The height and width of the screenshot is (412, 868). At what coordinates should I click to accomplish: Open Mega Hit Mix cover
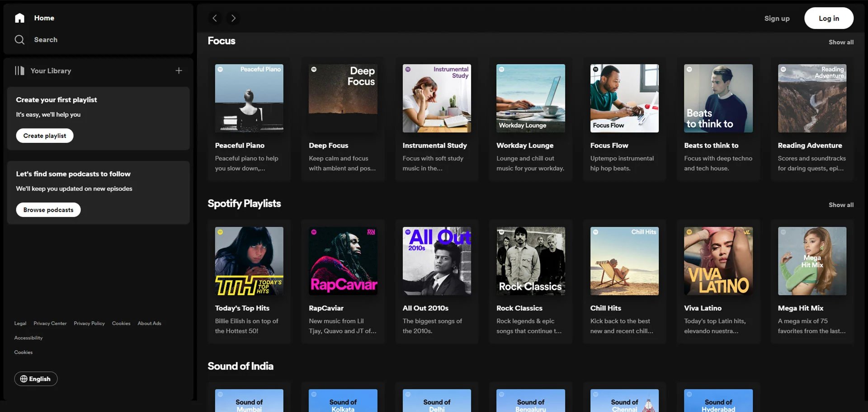pos(812,261)
